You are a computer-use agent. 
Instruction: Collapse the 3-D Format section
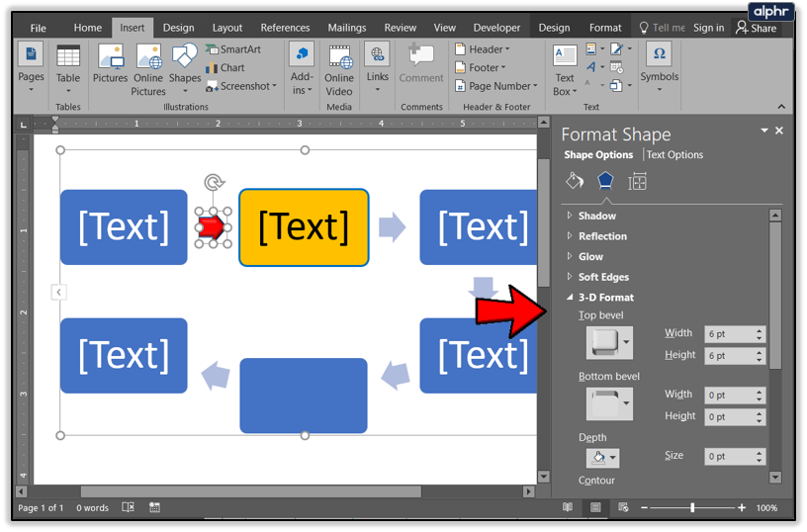pyautogui.click(x=605, y=298)
